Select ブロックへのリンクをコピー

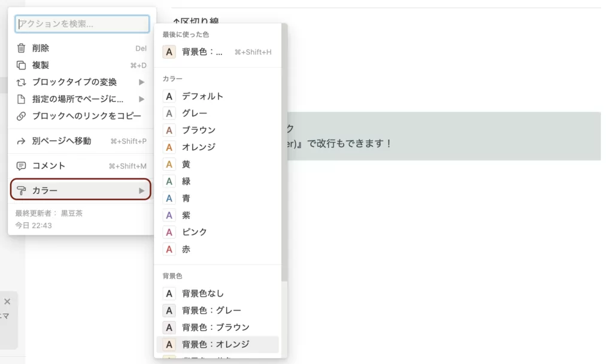pos(81,116)
